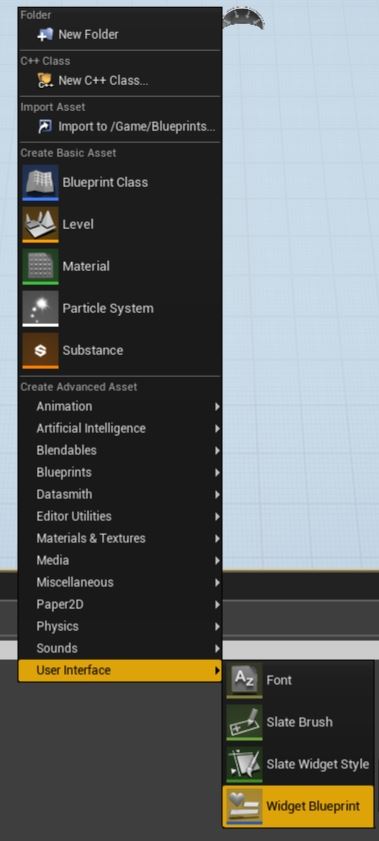379x841 pixels.
Task: Choose Material label in Create Basic Asset
Action: click(86, 267)
